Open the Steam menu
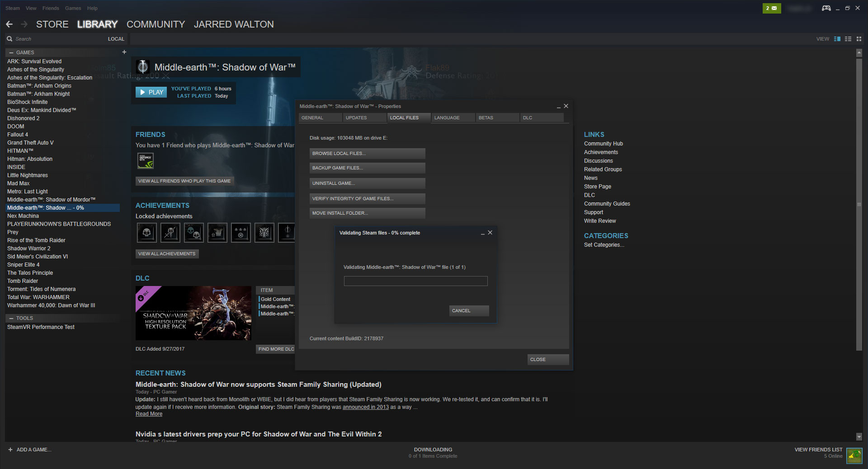Screen dimensions: 868x469 [13, 8]
